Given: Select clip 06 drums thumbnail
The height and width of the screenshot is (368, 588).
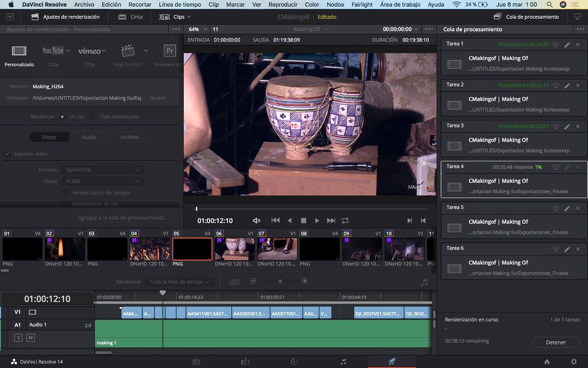Looking at the screenshot, I should [x=235, y=249].
